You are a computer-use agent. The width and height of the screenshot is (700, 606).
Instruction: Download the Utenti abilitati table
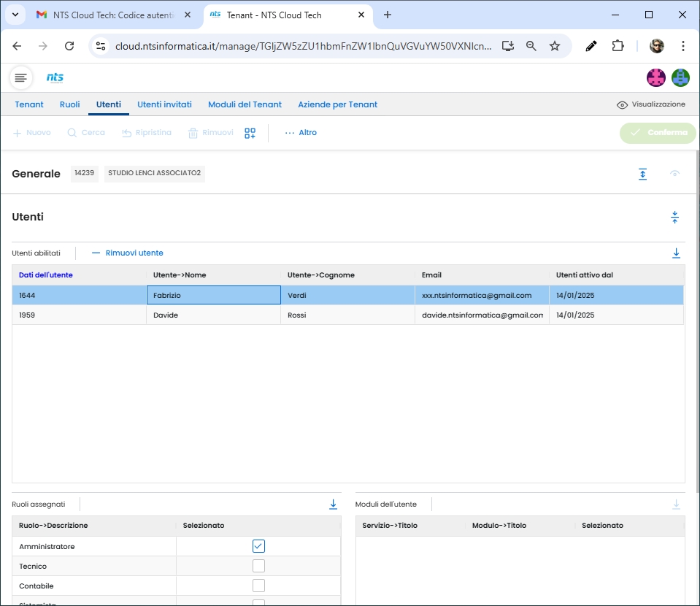[676, 253]
